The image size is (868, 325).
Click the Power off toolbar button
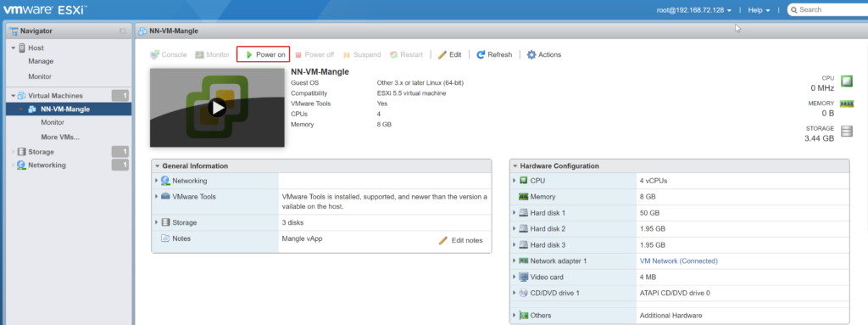pos(314,55)
